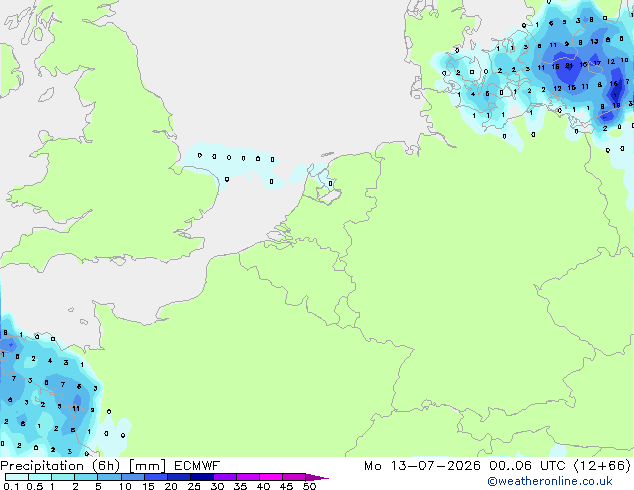Viewport: 634px width, 490px height.
Task: Pick the 10–15 mm legend swatch
Action: click(133, 477)
